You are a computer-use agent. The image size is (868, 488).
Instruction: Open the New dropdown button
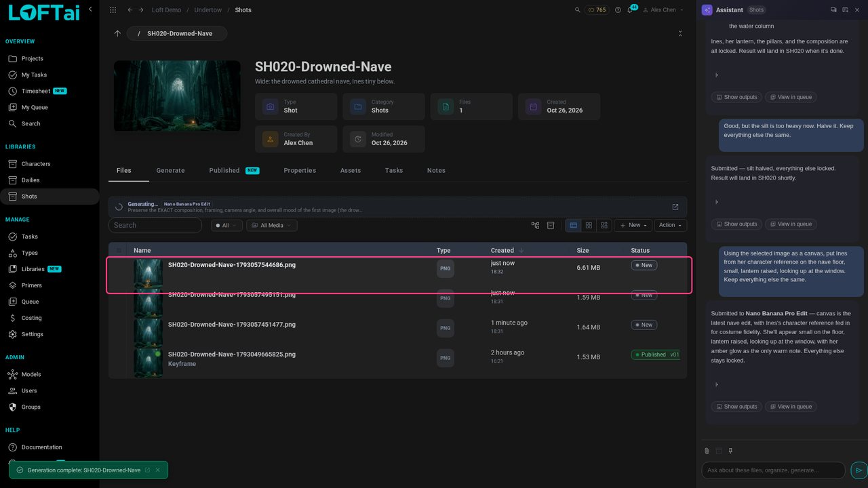633,225
